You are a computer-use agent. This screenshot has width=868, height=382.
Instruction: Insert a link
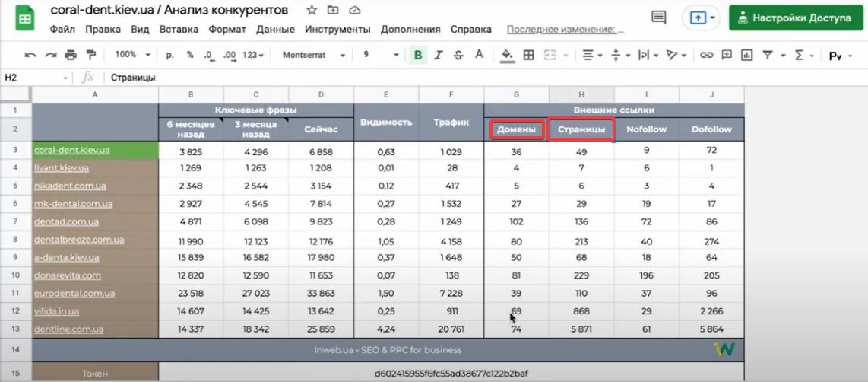click(x=706, y=55)
